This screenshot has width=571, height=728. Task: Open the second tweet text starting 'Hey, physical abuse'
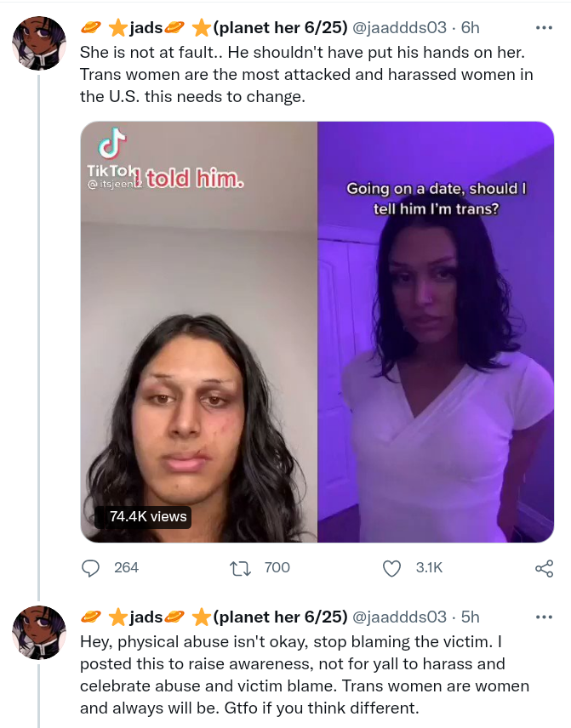pyautogui.click(x=305, y=674)
